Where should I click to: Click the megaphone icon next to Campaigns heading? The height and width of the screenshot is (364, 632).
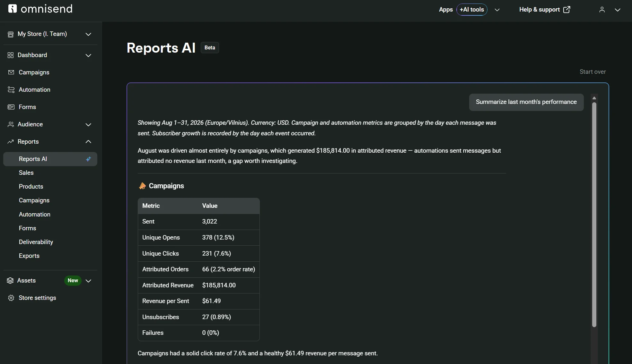[142, 186]
